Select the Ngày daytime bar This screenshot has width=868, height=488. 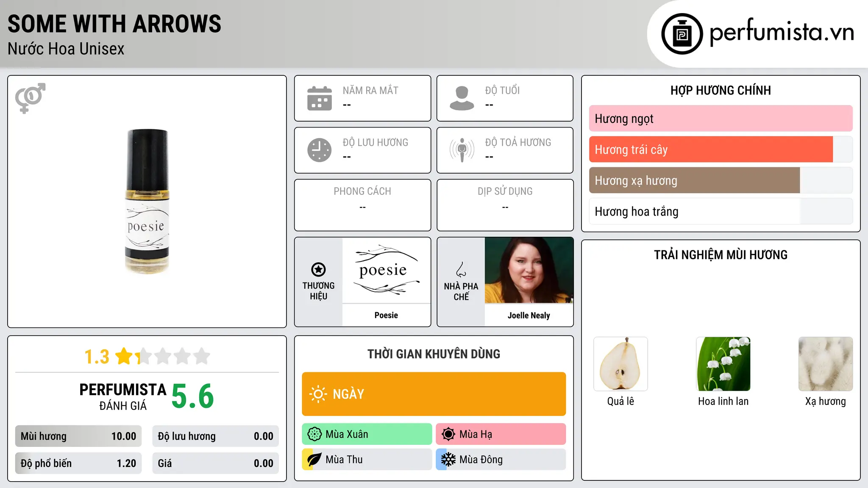coord(434,394)
